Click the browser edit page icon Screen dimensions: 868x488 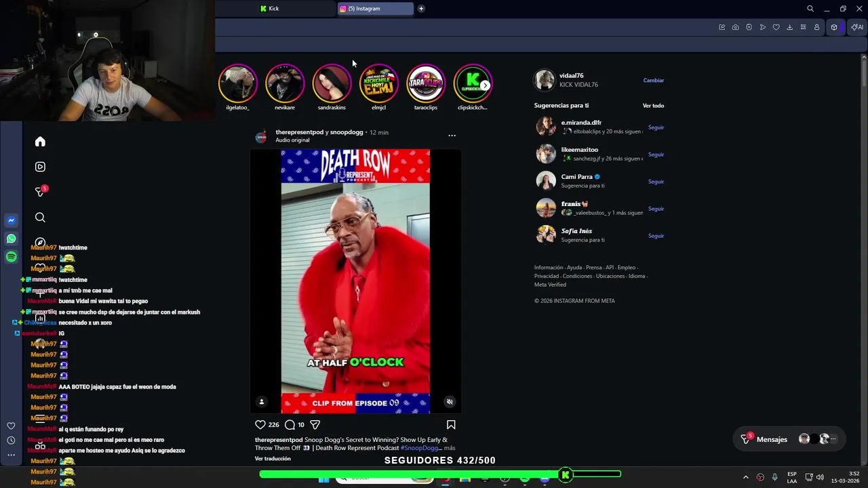[x=722, y=27]
